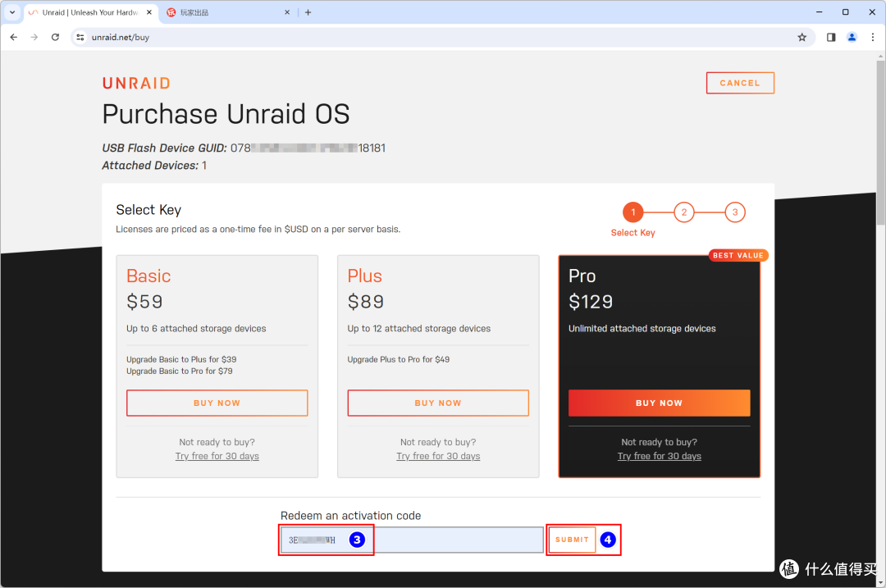
Task: Click the browser back arrow
Action: (x=13, y=37)
